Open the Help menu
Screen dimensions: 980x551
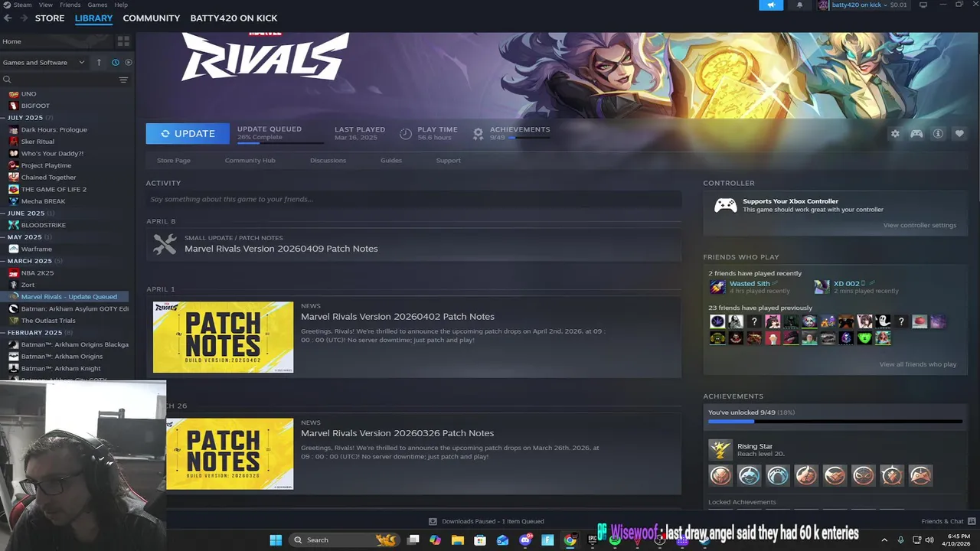(x=121, y=5)
